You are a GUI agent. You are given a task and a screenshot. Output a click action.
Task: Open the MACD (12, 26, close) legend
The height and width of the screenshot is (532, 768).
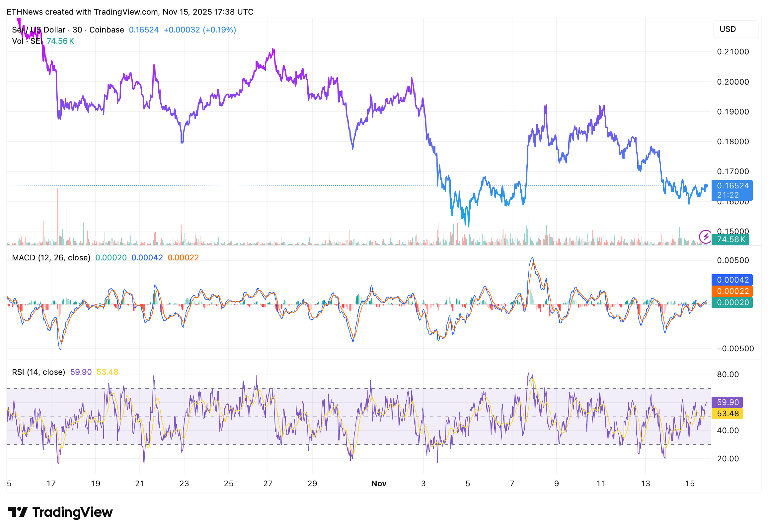pos(51,258)
